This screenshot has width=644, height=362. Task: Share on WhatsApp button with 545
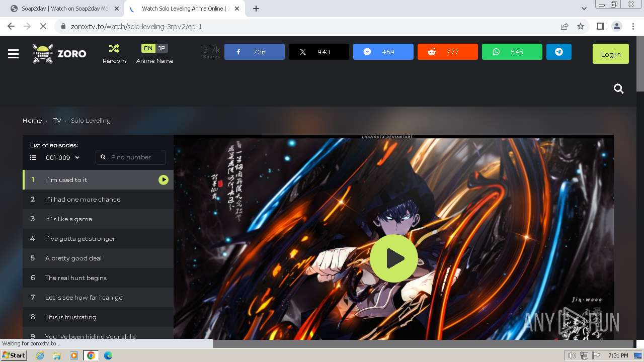coord(512,52)
